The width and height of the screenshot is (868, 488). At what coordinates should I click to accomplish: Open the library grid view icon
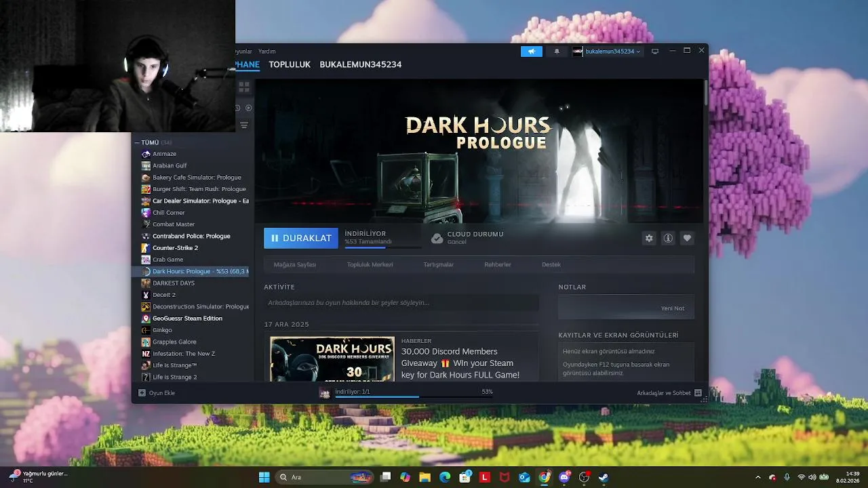244,87
